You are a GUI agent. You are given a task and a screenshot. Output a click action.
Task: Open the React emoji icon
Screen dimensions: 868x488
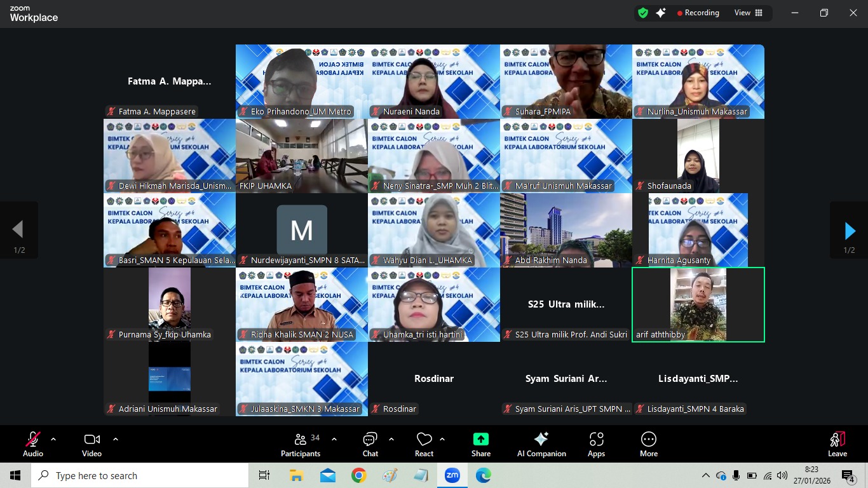424,444
